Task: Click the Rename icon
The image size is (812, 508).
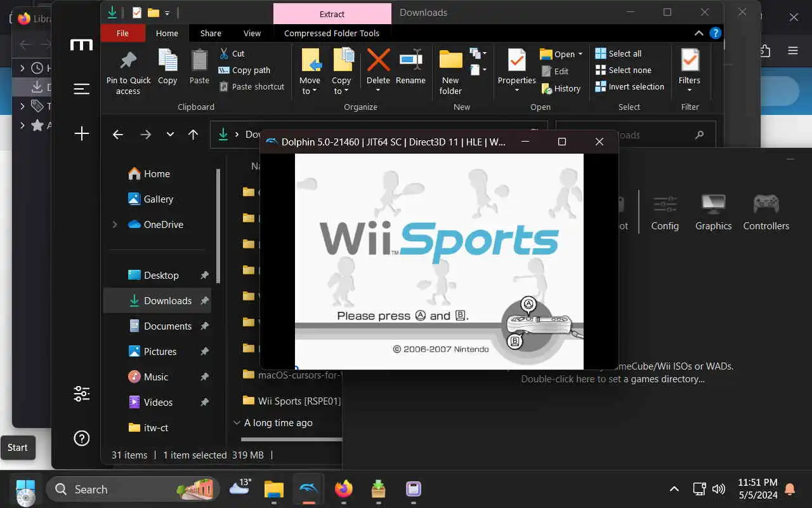Action: click(410, 60)
